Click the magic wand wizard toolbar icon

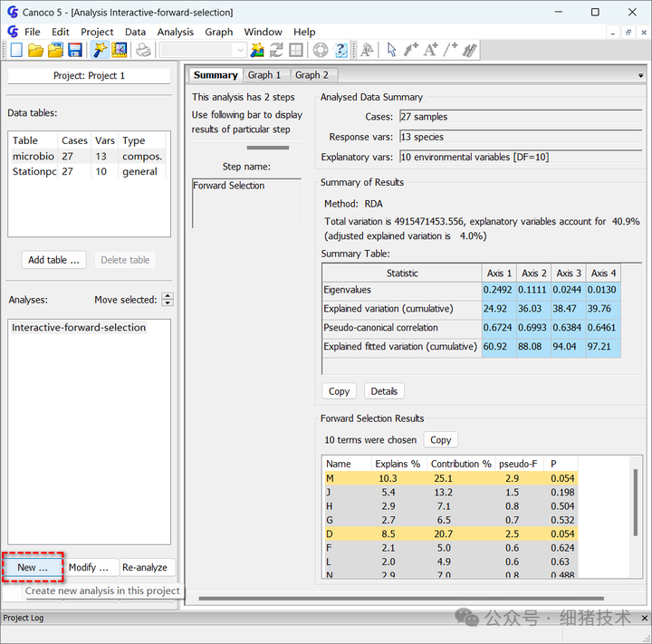[100, 50]
